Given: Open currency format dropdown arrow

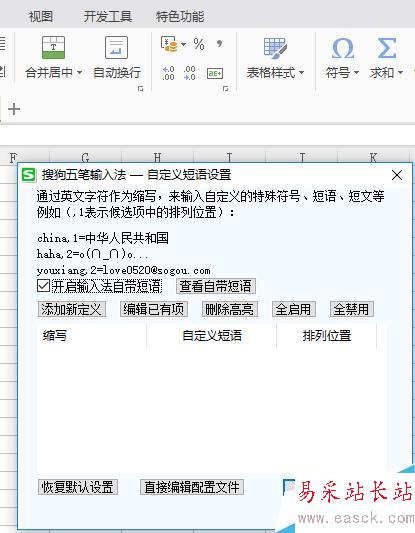Looking at the screenshot, I should coord(184,45).
